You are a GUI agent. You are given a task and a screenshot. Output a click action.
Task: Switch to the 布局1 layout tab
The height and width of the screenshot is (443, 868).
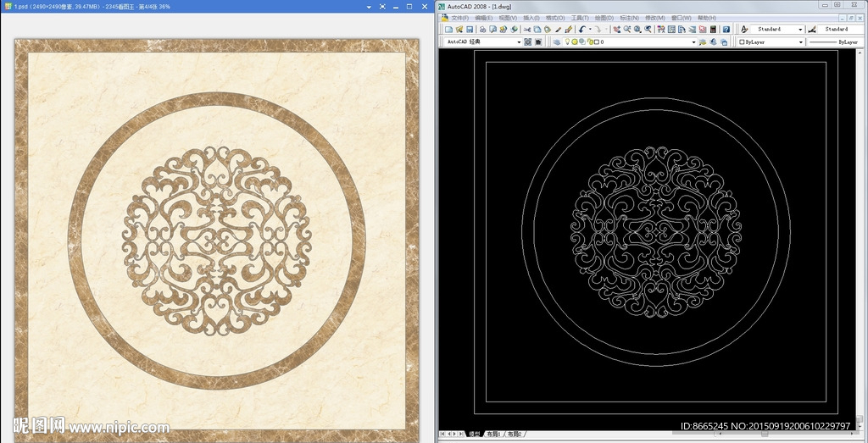[x=492, y=434]
